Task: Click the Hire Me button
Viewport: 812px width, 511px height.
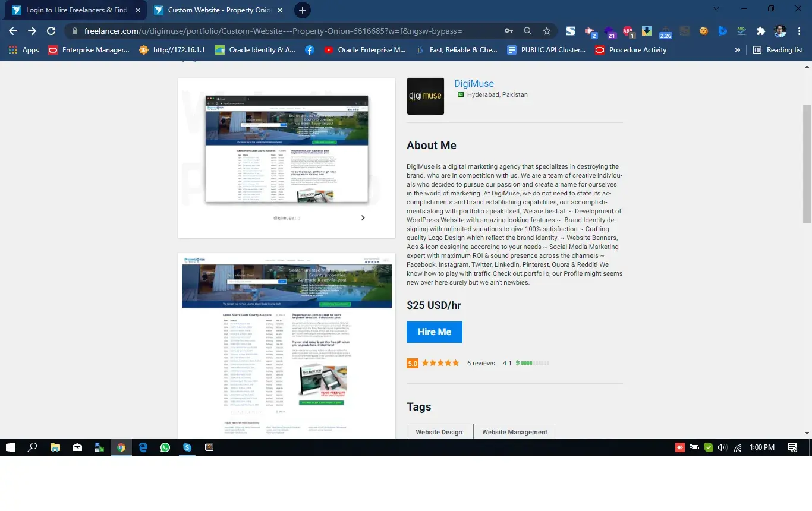Action: tap(434, 332)
